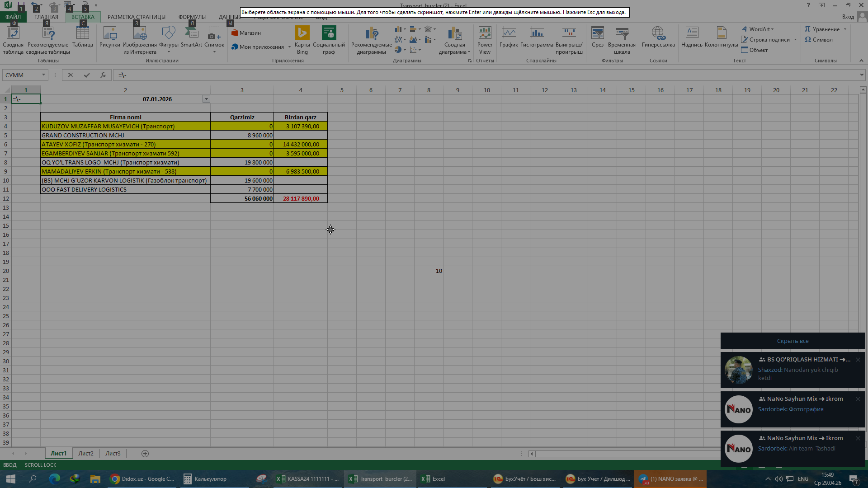Screen dimensions: 868x488
Task: Click the Символ symbol icon
Action: click(x=819, y=40)
